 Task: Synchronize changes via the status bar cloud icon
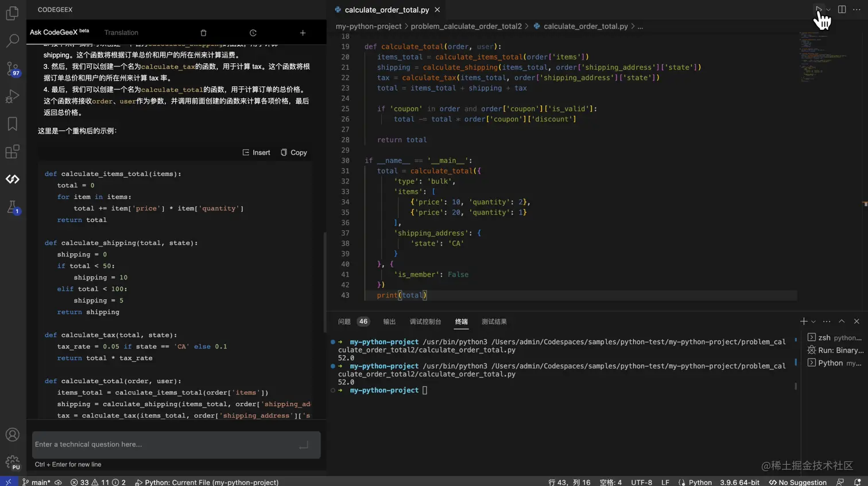tap(58, 482)
